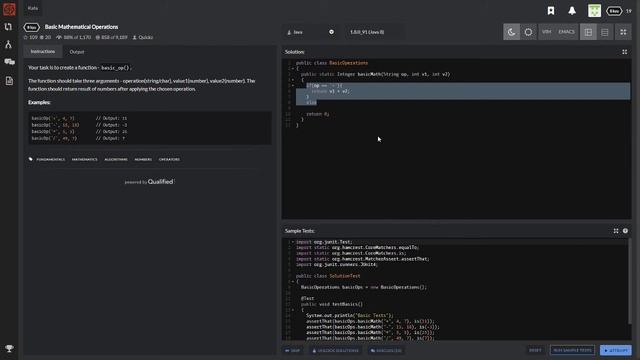Image resolution: width=640 pixels, height=360 pixels.
Task: Click the Kata tab at top
Action: 33,8
